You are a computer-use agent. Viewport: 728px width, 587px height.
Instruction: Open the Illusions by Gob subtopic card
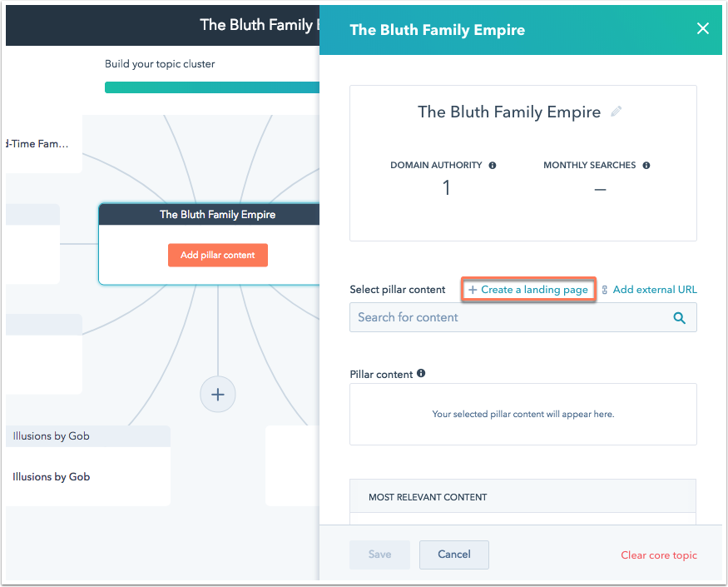tap(88, 465)
